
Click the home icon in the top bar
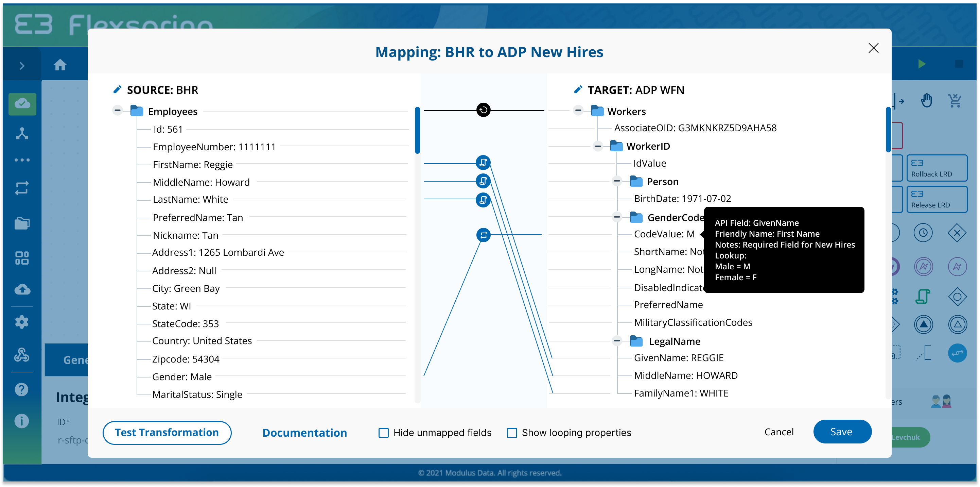click(60, 65)
